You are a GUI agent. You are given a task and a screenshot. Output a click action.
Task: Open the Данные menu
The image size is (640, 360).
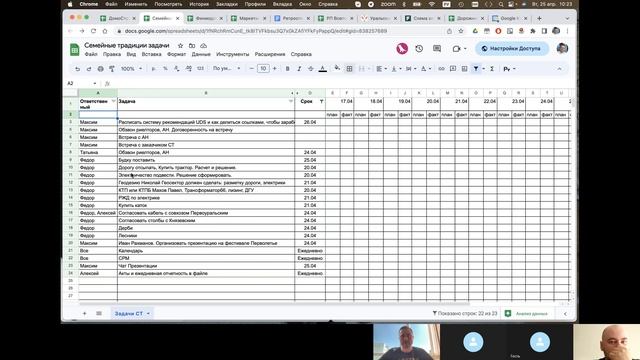click(x=201, y=54)
